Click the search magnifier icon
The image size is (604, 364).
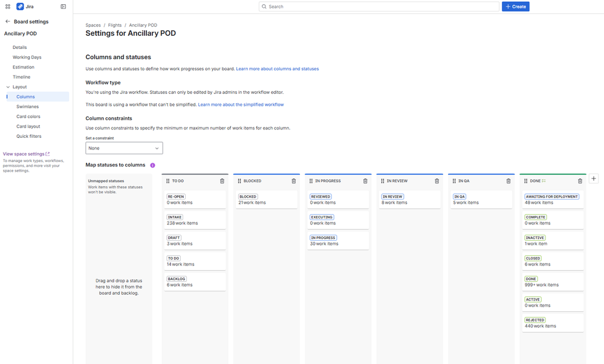(x=264, y=7)
